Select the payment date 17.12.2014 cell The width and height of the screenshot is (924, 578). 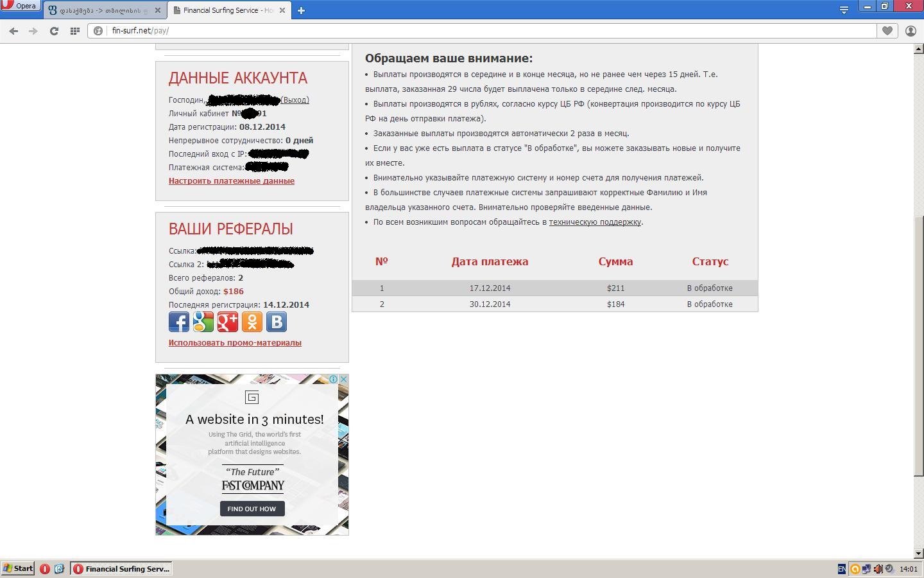490,288
